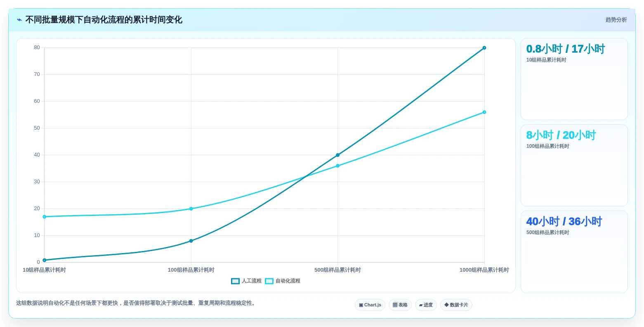Click the 进度 tag

pyautogui.click(x=426, y=305)
